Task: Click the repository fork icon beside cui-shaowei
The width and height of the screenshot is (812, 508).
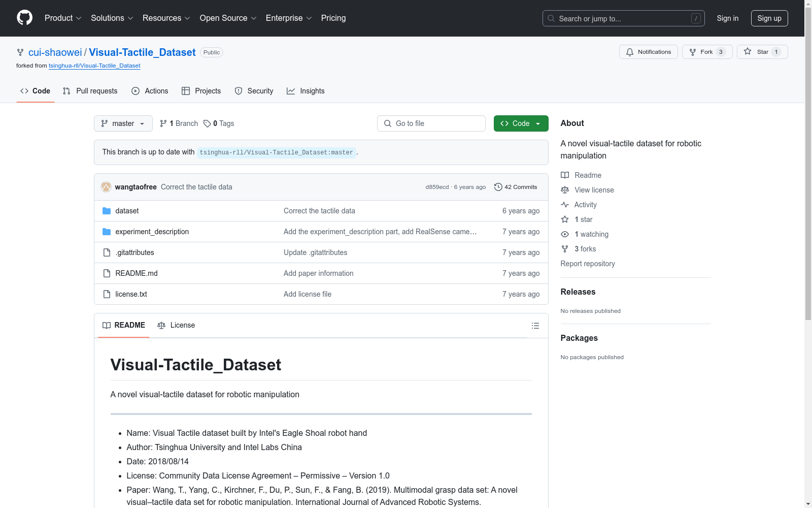Action: 20,52
